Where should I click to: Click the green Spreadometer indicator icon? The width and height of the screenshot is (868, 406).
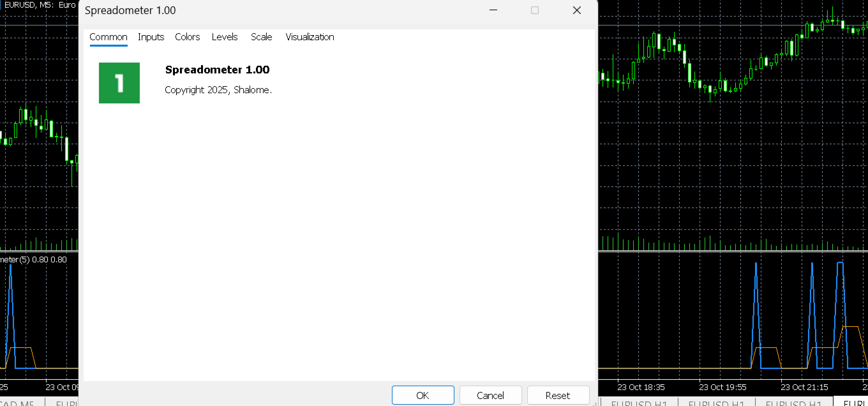click(119, 83)
